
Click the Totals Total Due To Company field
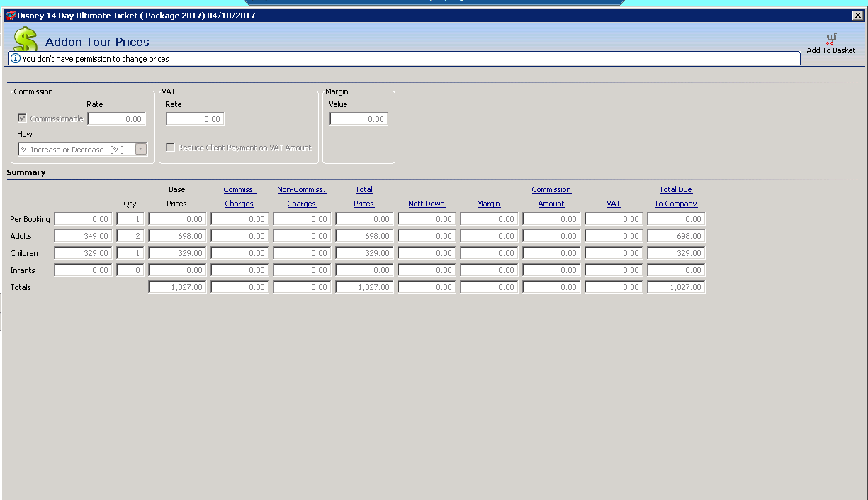(676, 287)
